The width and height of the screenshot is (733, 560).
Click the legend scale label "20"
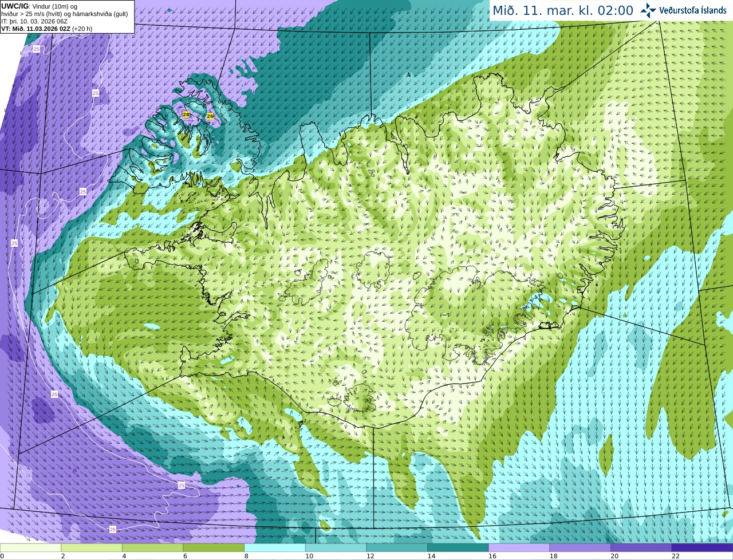614,556
